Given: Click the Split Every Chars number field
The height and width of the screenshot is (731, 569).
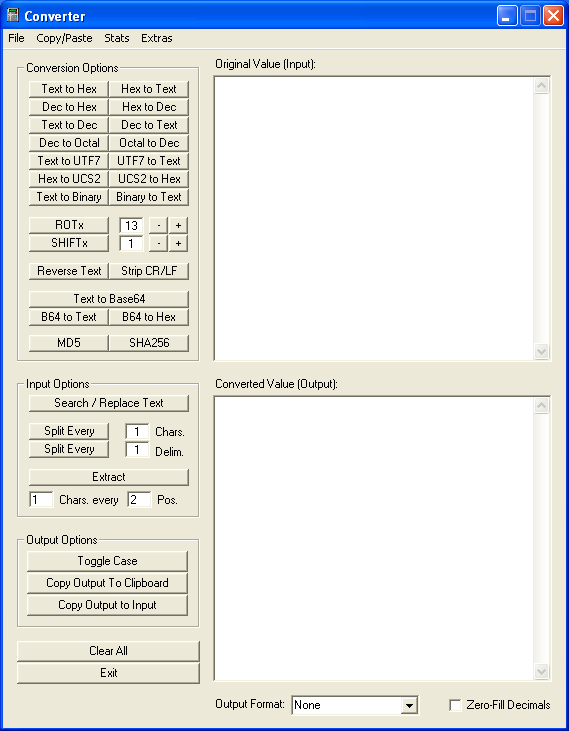Looking at the screenshot, I should (137, 432).
